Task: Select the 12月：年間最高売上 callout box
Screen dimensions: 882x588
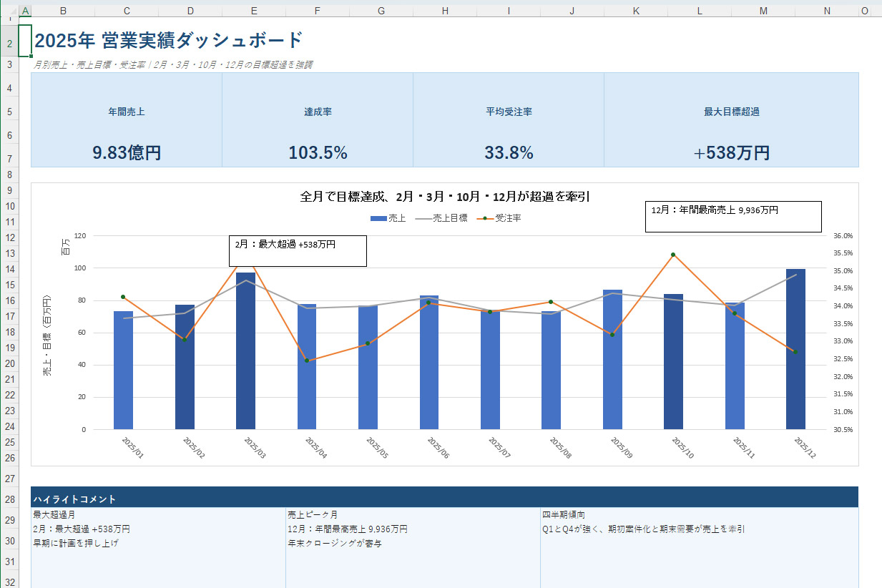Action: pyautogui.click(x=733, y=216)
